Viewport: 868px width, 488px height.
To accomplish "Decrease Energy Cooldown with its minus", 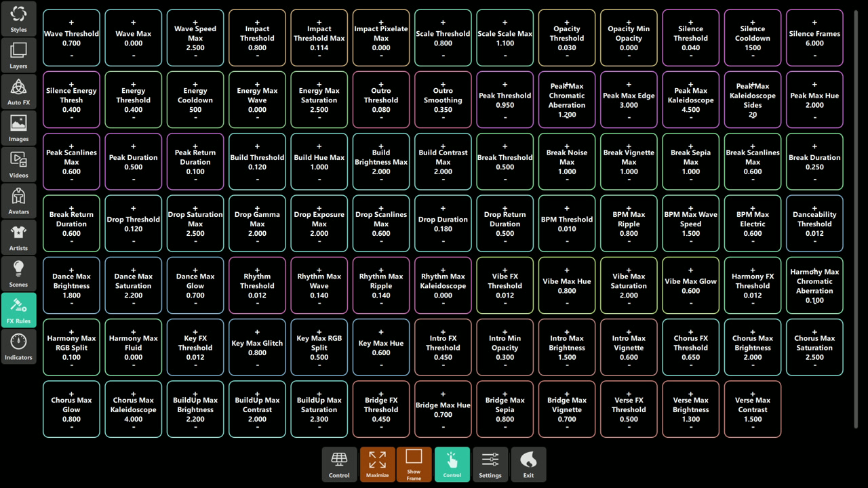I will 195,117.
